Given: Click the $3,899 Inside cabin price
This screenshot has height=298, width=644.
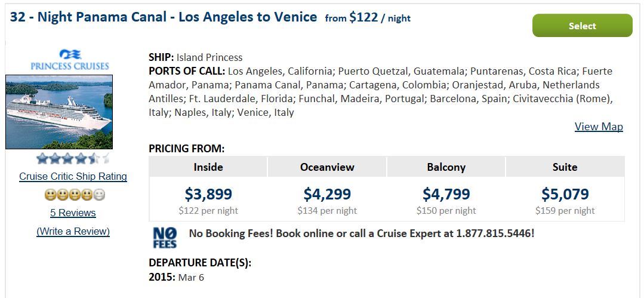Looking at the screenshot, I should pos(208,194).
